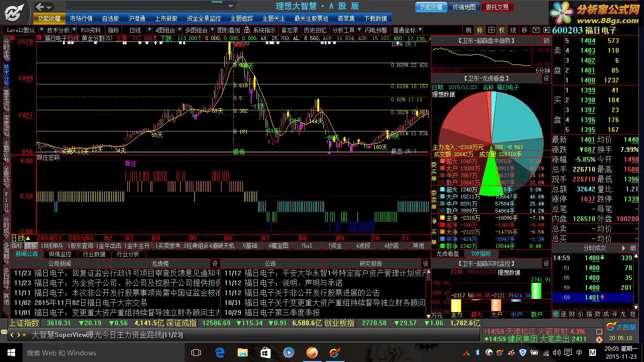The image size is (644, 362).
Task: Open dropdown arrow beside 多图组合
Action: 212,30
